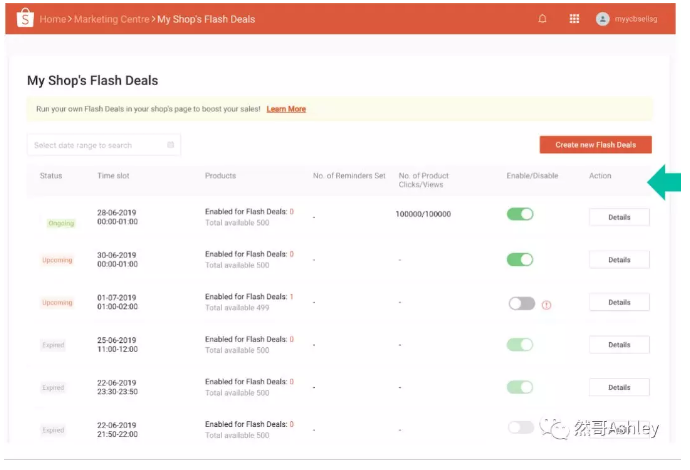Image resolution: width=690 pixels, height=470 pixels.
Task: Click No. of Product Clicks/Views header
Action: tap(423, 180)
